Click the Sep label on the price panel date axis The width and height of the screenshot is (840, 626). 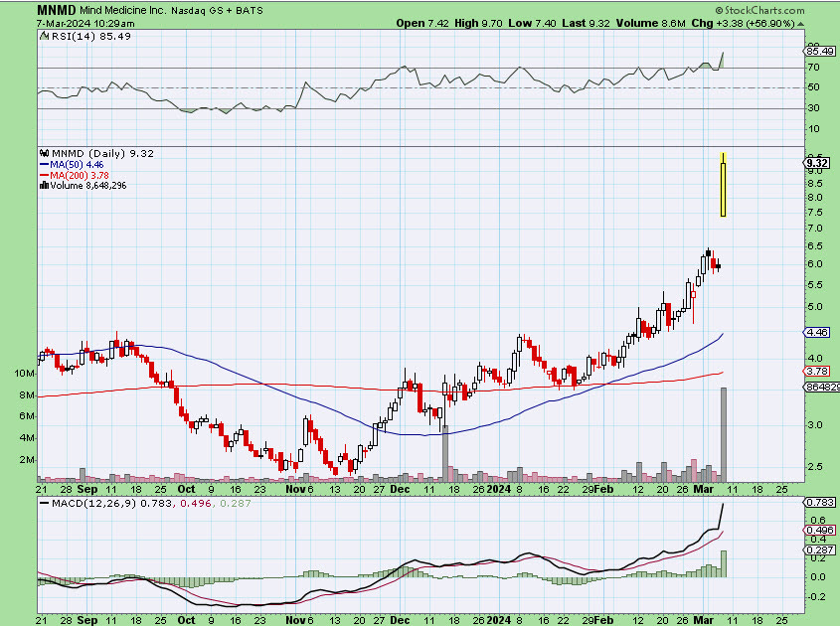[x=86, y=490]
